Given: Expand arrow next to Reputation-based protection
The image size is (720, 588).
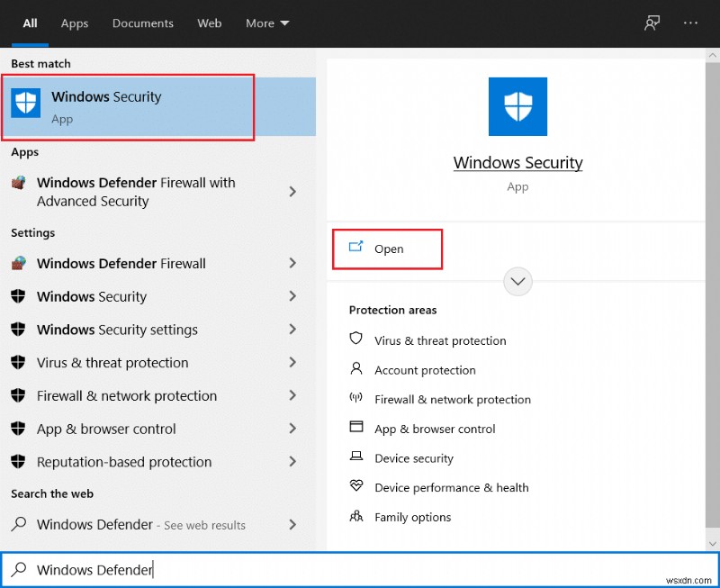Looking at the screenshot, I should pyautogui.click(x=292, y=462).
